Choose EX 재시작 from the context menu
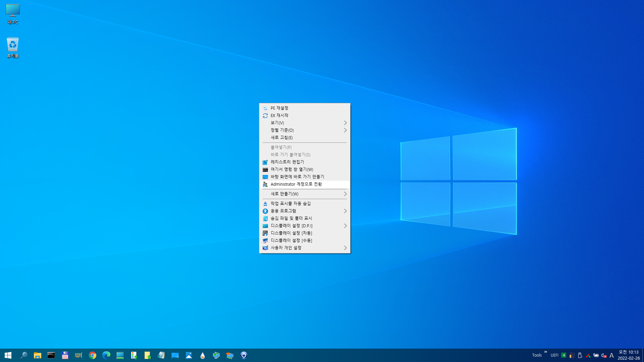Viewport: 644px width, 362px height. 305,116
